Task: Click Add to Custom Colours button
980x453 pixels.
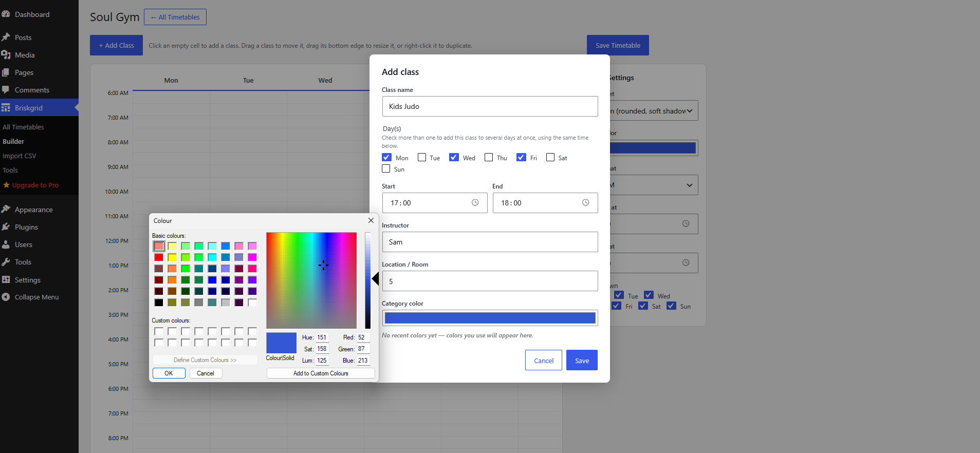Action: point(321,373)
